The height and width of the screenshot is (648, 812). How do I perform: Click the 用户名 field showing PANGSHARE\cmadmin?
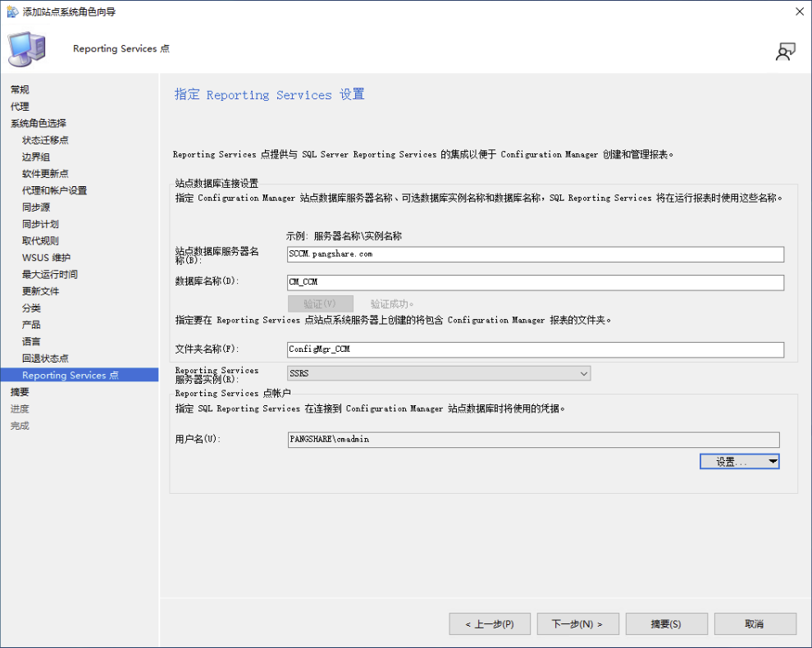point(533,440)
